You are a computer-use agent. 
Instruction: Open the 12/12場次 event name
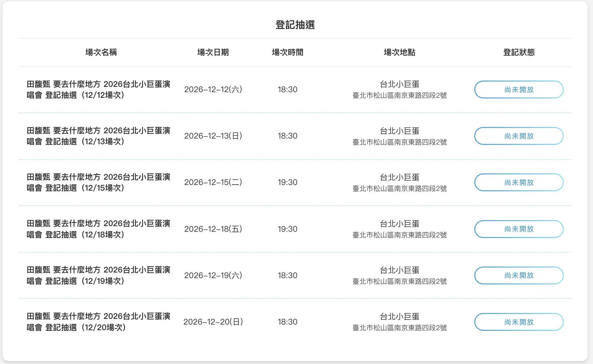tap(99, 90)
